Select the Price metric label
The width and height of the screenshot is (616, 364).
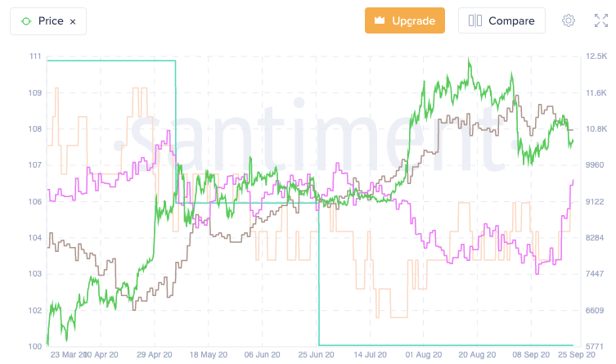pos(51,21)
